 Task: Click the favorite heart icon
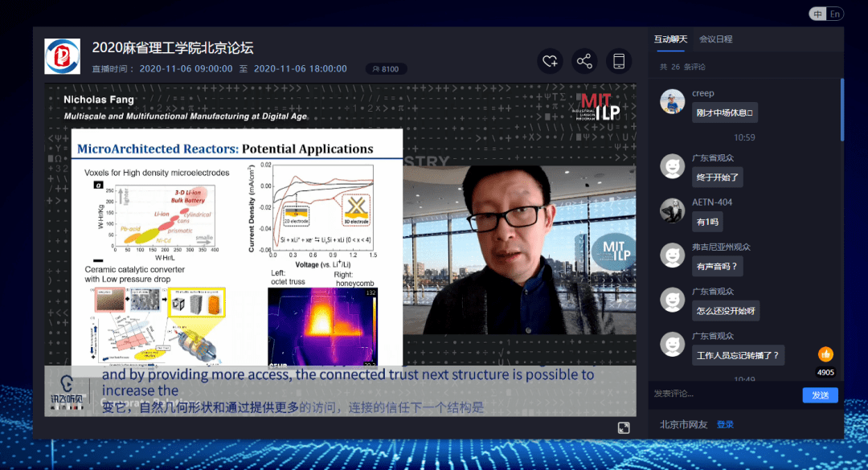pyautogui.click(x=550, y=61)
